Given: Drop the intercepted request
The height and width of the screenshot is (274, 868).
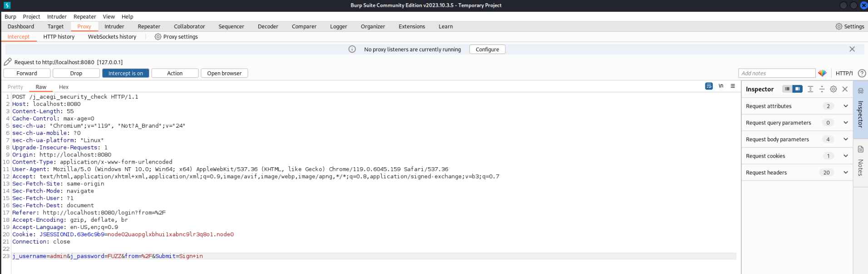Looking at the screenshot, I should tap(76, 73).
